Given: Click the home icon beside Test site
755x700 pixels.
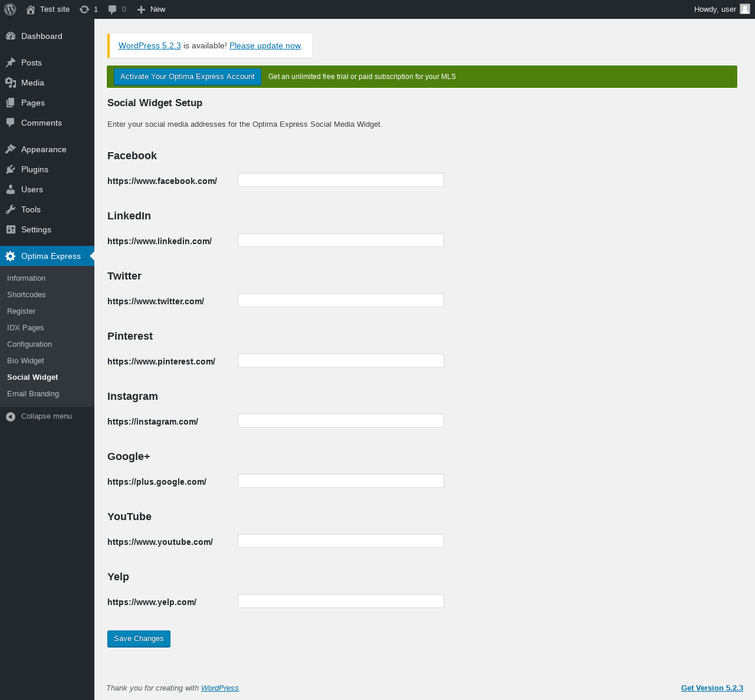Looking at the screenshot, I should (31, 9).
